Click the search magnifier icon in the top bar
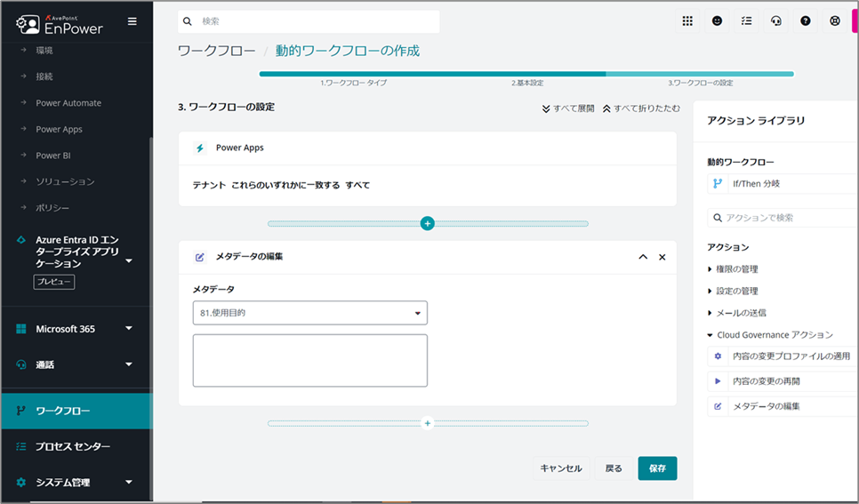 (x=188, y=21)
